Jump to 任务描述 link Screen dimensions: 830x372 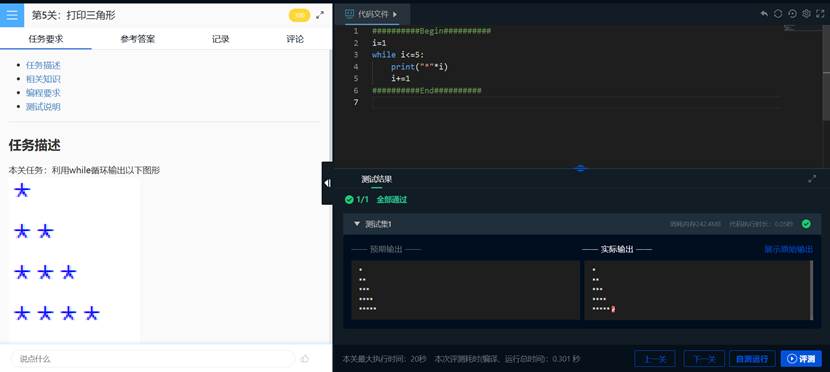(x=43, y=65)
